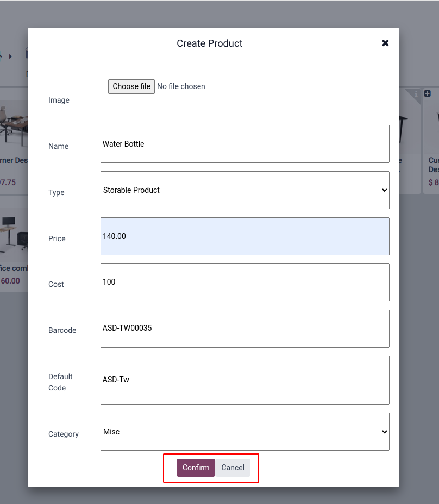Click the Barcode field with ASD-TW00035
Screen dimensions: 439x504
244,329
